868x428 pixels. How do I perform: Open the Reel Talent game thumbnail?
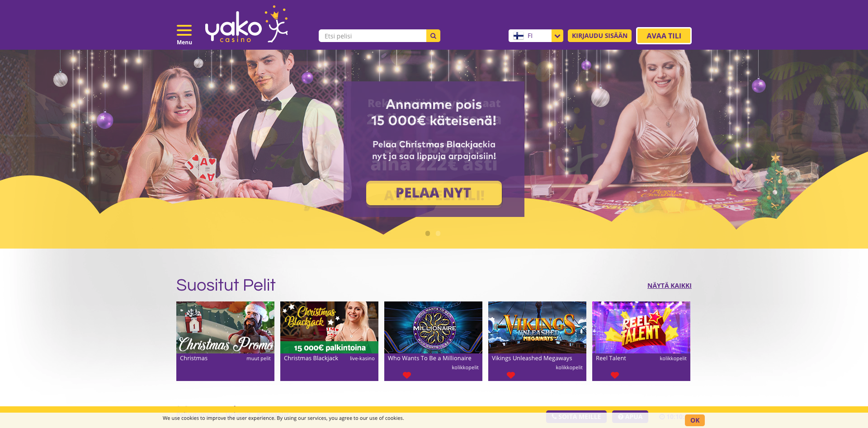tap(641, 327)
